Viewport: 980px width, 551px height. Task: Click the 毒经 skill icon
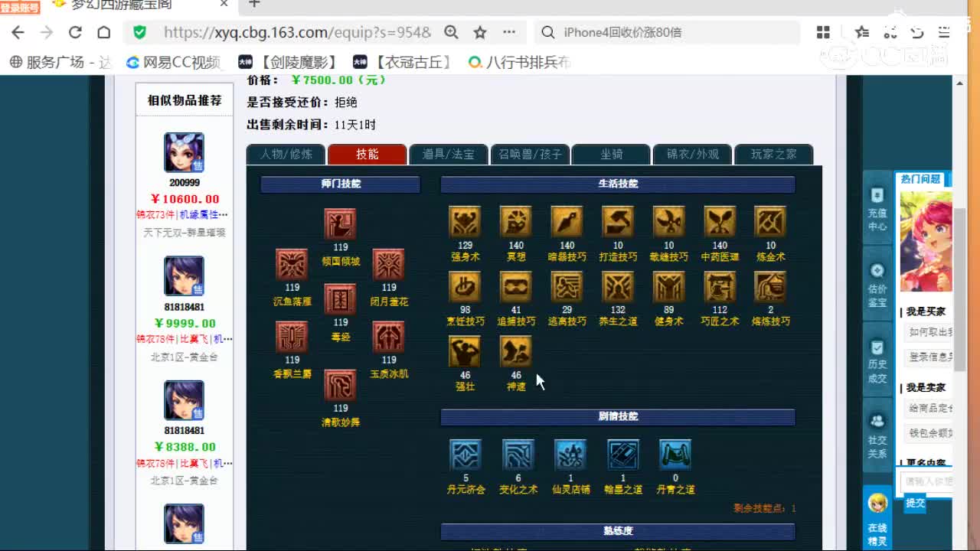(x=339, y=299)
